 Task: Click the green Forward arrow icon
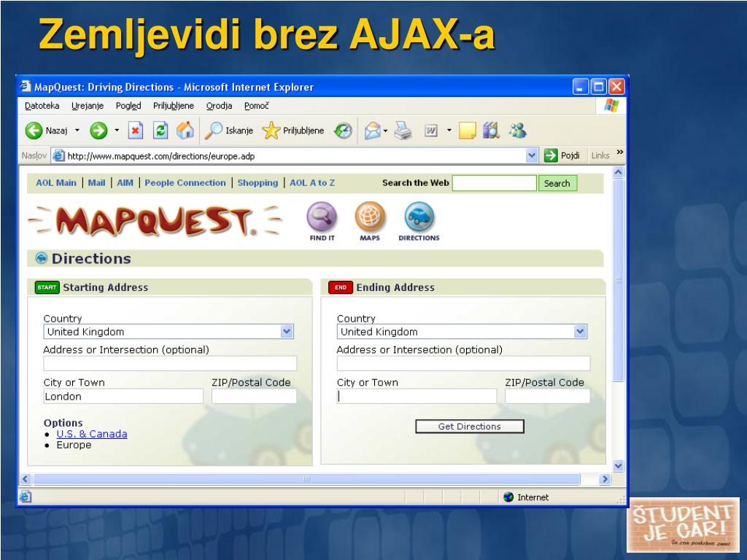pos(98,131)
